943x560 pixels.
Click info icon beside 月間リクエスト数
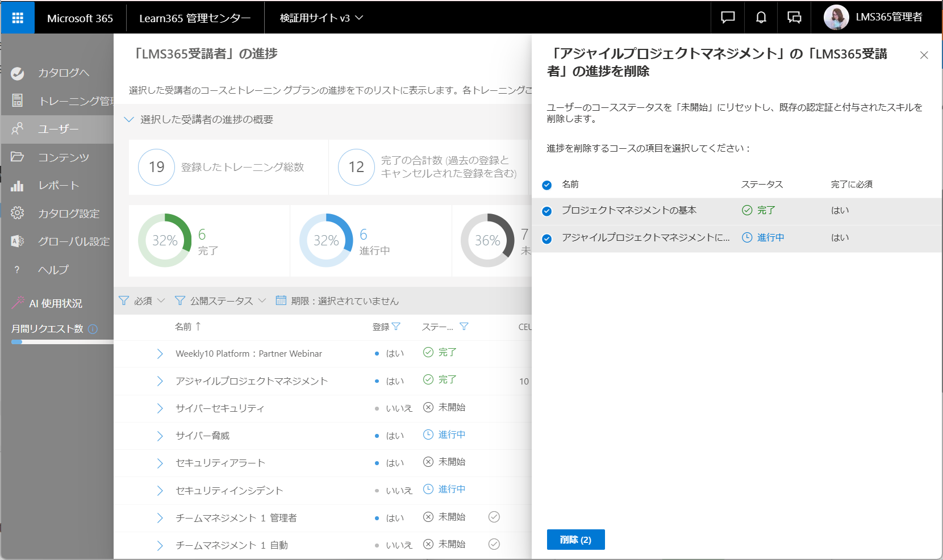point(93,329)
